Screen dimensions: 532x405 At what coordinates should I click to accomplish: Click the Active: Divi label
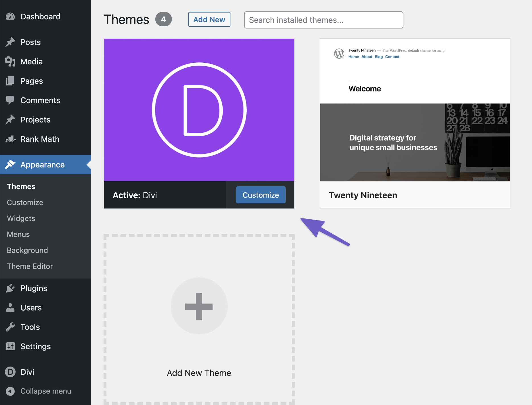pyautogui.click(x=135, y=195)
